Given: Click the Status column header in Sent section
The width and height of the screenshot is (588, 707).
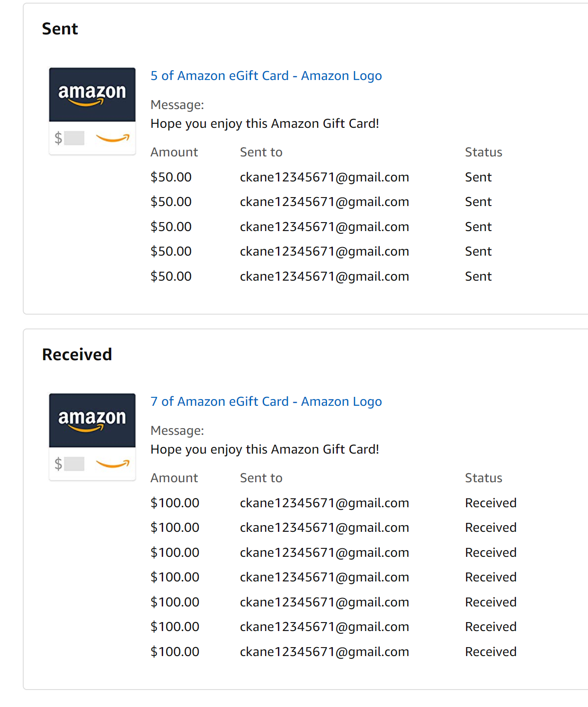Looking at the screenshot, I should tap(483, 152).
